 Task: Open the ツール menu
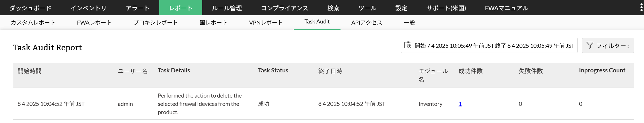(367, 8)
